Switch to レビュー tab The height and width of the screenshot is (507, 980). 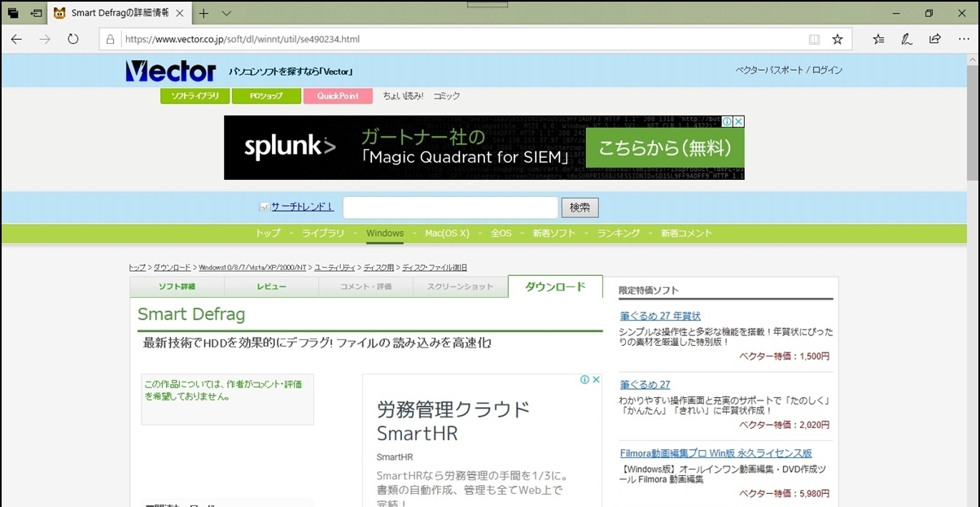[271, 287]
